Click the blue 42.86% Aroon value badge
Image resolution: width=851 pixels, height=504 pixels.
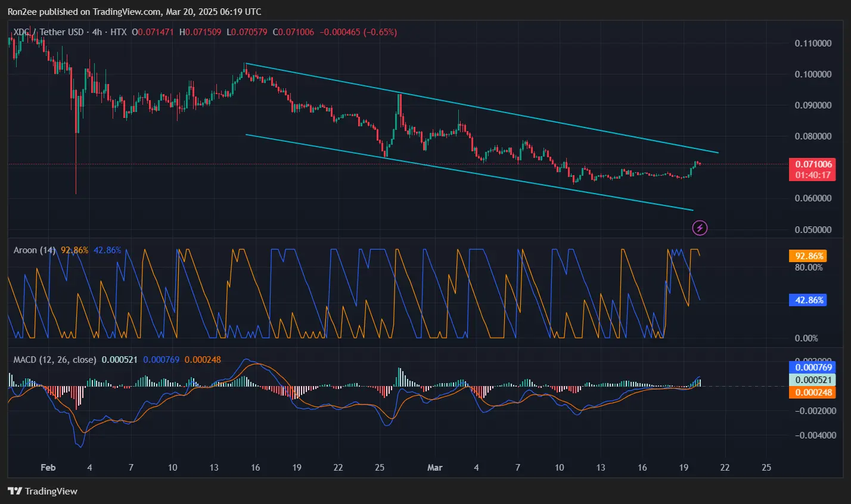click(x=808, y=300)
